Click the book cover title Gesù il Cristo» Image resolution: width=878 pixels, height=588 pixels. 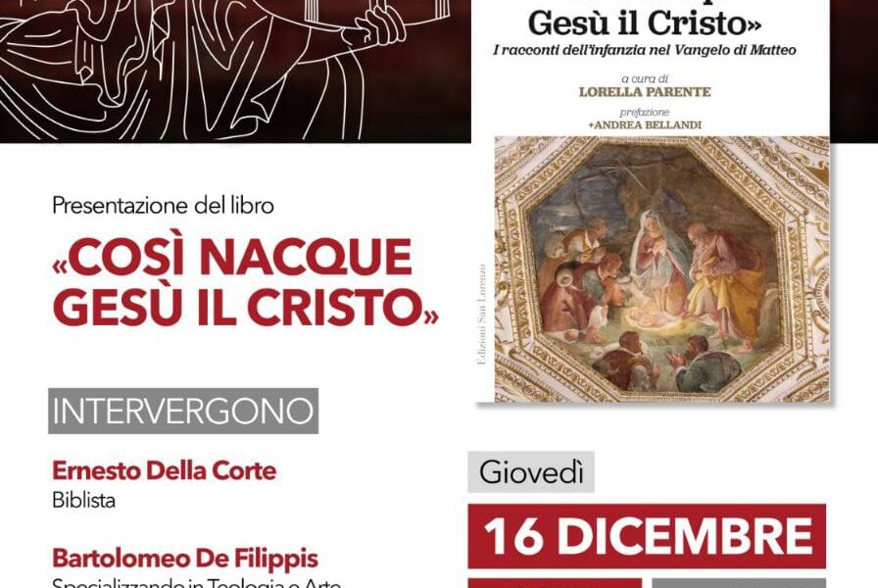coord(645,24)
